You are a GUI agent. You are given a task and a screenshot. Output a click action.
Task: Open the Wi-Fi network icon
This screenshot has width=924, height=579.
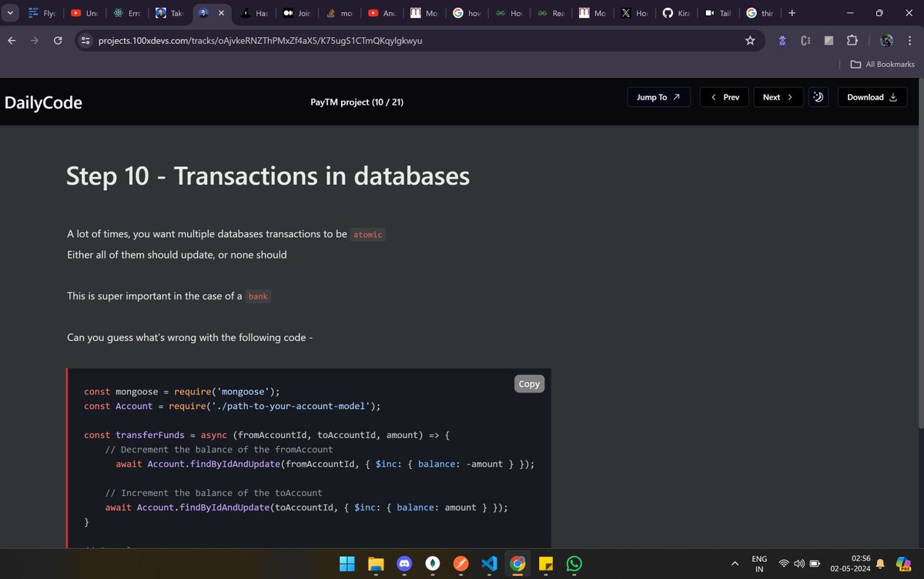[785, 564]
